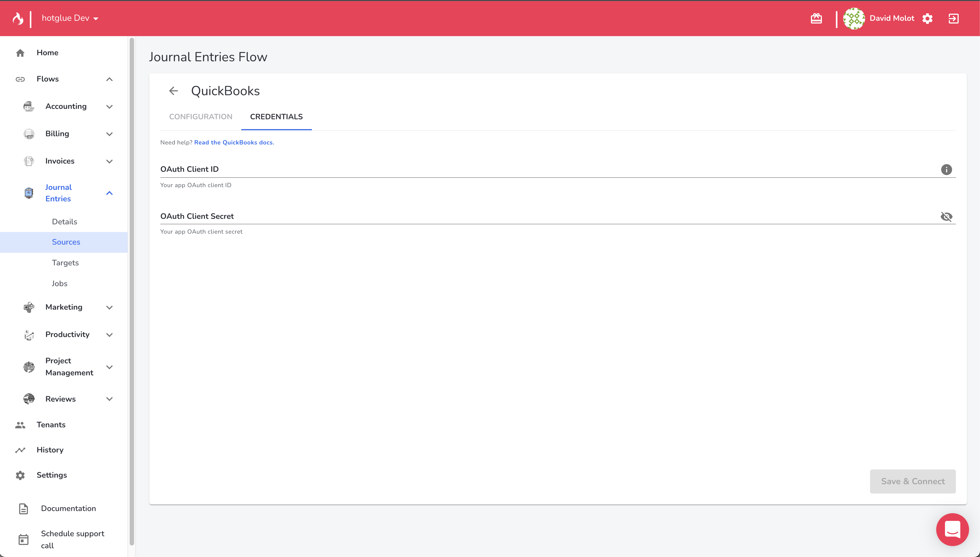
Task: Switch to the Configuration tab
Action: click(x=201, y=117)
